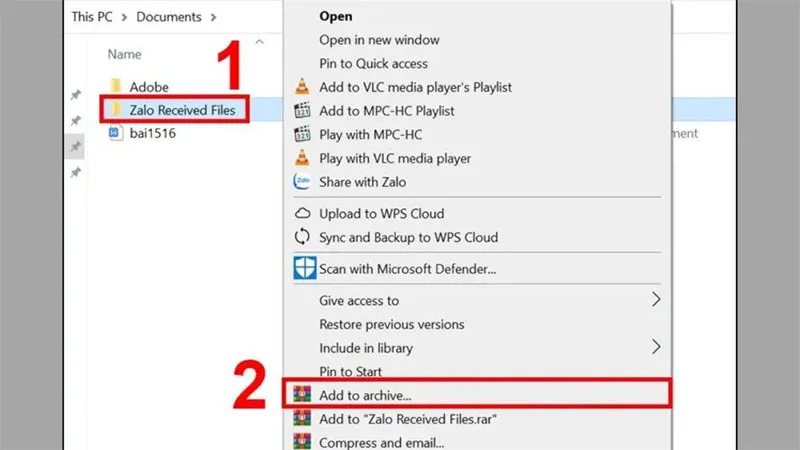Click the chevron after Documents in breadcrumb
The width and height of the screenshot is (800, 450).
click(x=213, y=17)
